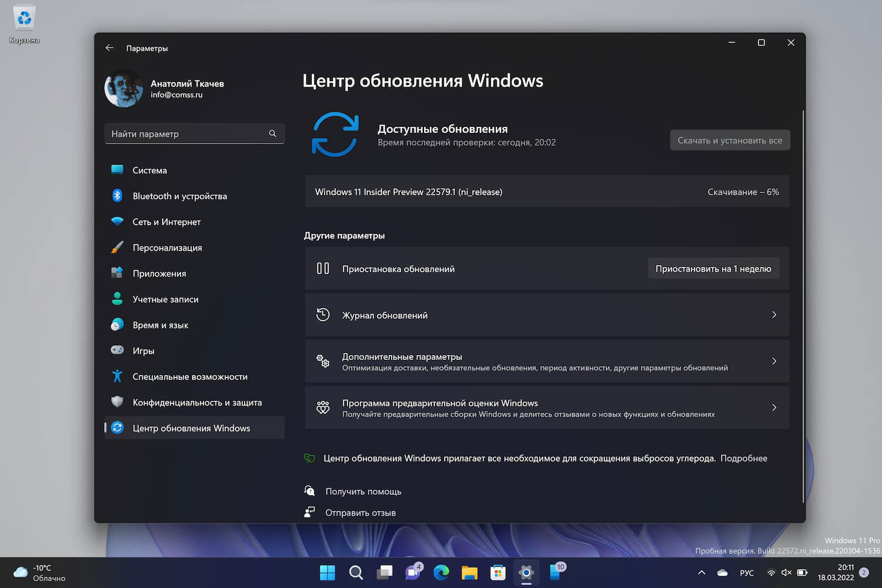Launch Microsoft Edge from the taskbar
The image size is (882, 588).
[440, 572]
